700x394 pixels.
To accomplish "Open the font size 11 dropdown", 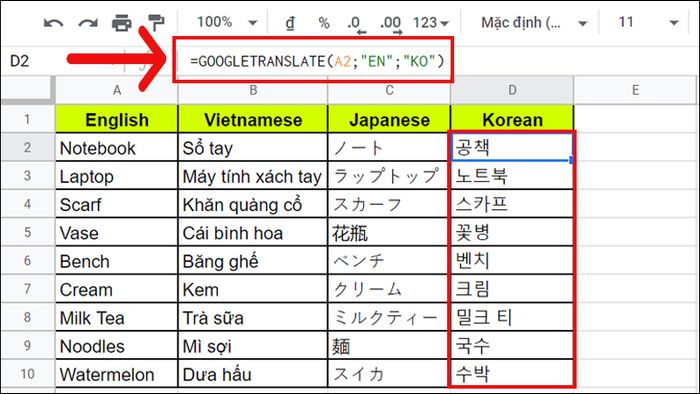I will point(648,22).
